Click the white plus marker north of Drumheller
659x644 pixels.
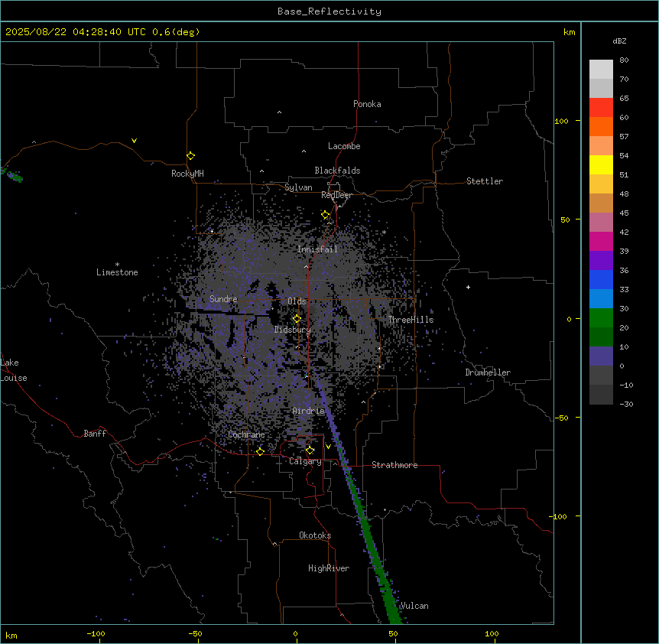click(468, 287)
